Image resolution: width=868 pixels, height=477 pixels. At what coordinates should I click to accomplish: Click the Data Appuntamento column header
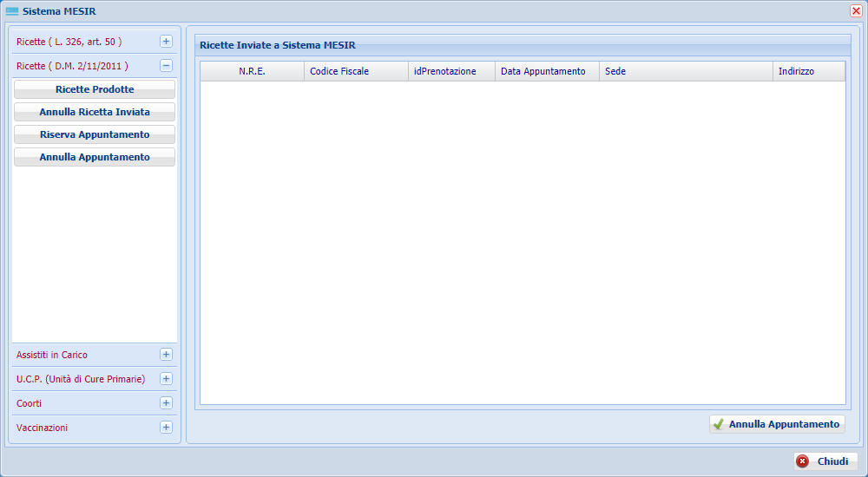click(x=548, y=71)
